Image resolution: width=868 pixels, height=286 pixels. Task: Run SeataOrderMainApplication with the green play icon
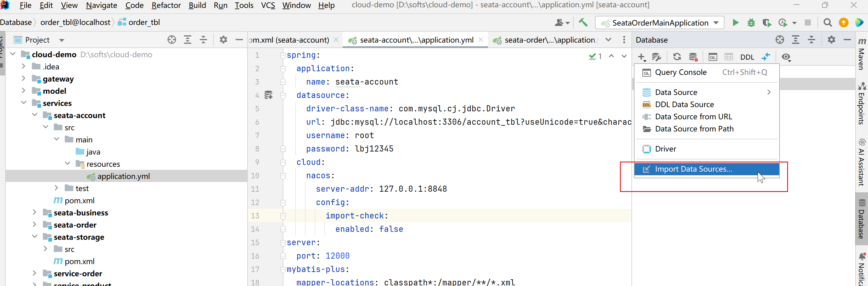[735, 23]
